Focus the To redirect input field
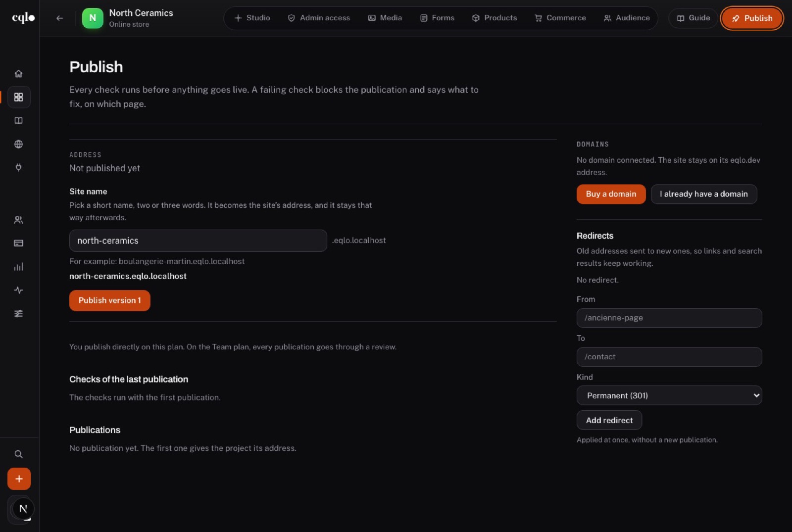 pos(669,357)
